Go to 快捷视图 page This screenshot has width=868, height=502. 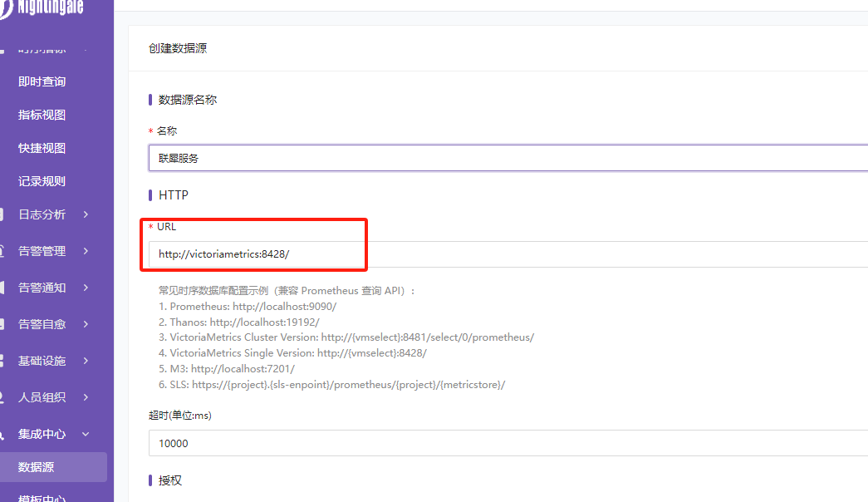coord(42,148)
